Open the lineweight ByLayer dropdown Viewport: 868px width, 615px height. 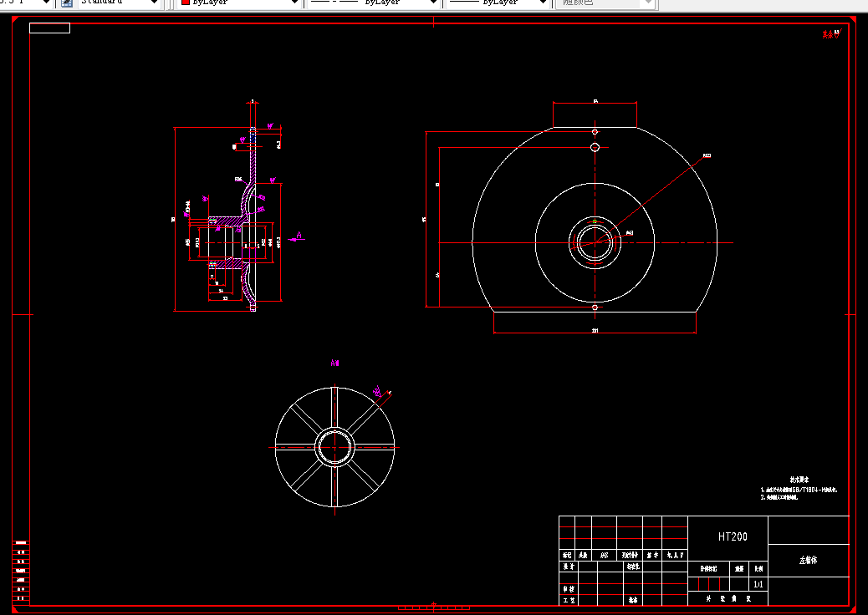pos(498,3)
